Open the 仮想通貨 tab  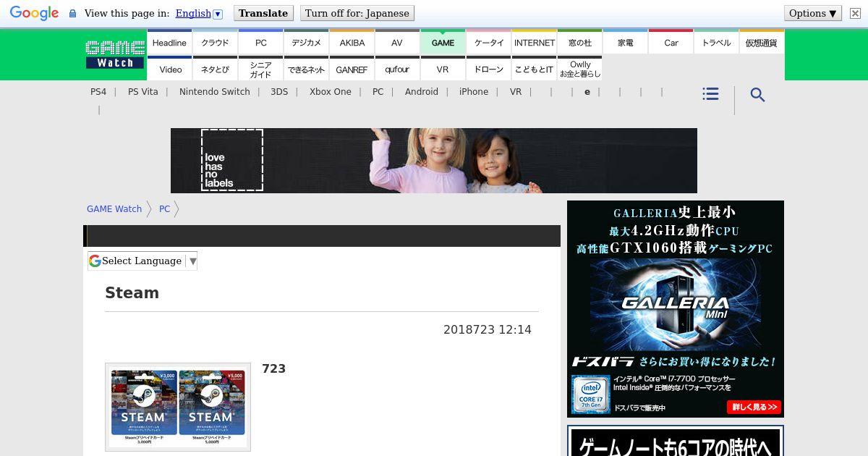[x=762, y=43]
